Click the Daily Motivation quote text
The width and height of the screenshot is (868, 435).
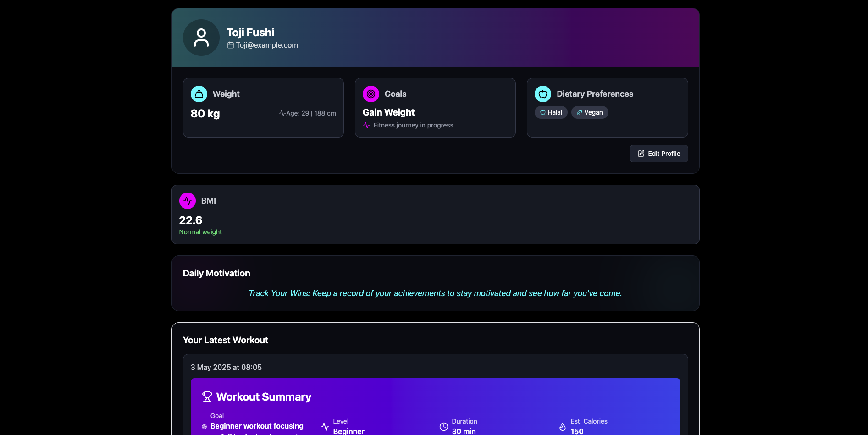pos(435,293)
